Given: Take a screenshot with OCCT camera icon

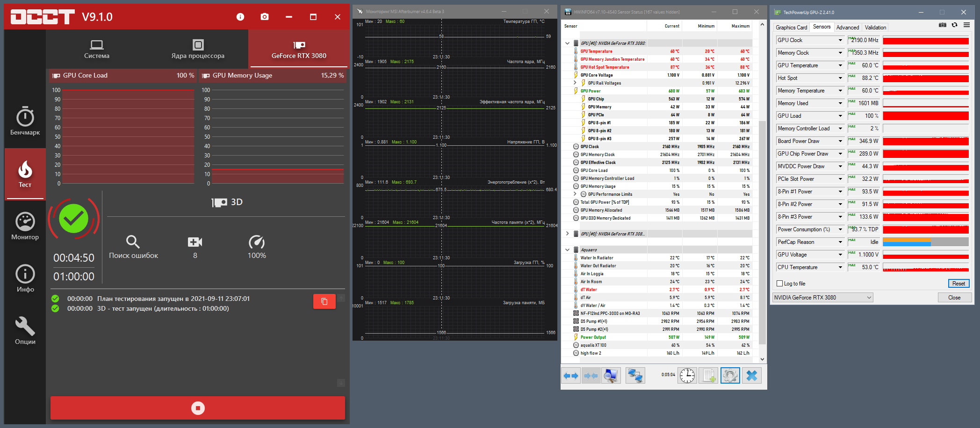Looking at the screenshot, I should (x=265, y=17).
